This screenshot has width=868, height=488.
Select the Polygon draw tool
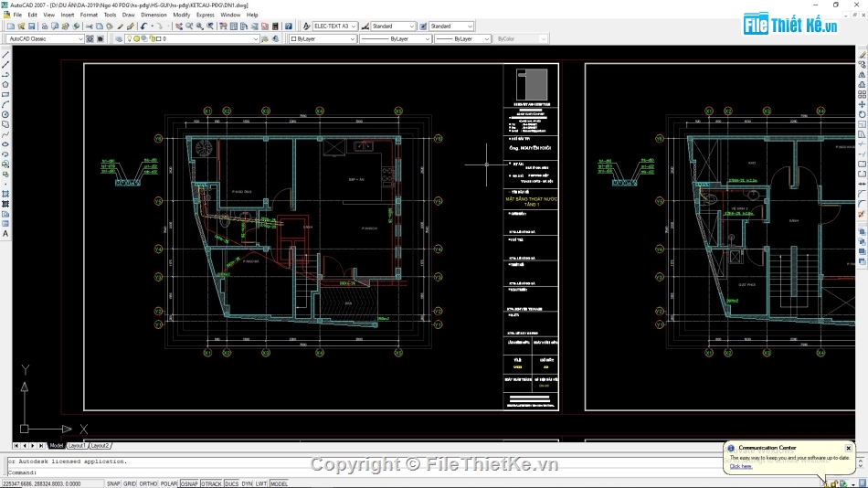[x=5, y=85]
